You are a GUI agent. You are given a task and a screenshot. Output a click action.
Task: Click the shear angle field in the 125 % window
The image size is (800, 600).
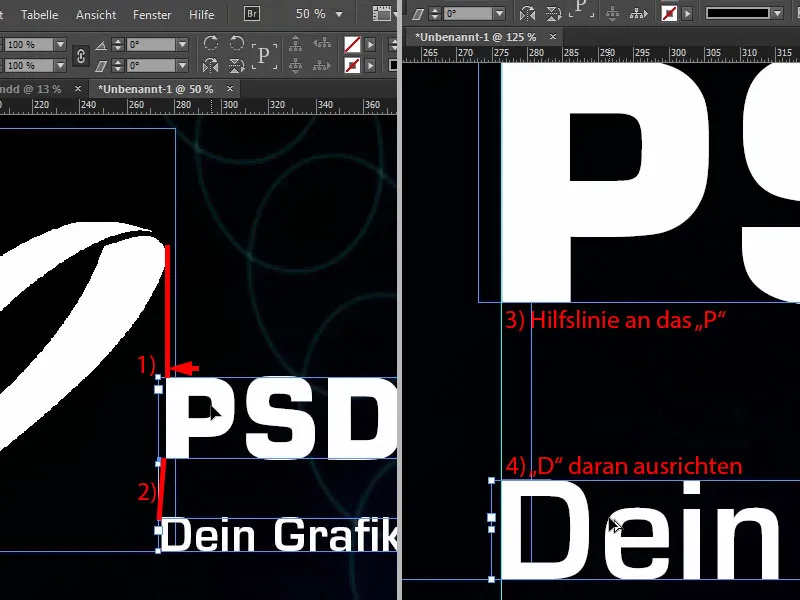[468, 14]
